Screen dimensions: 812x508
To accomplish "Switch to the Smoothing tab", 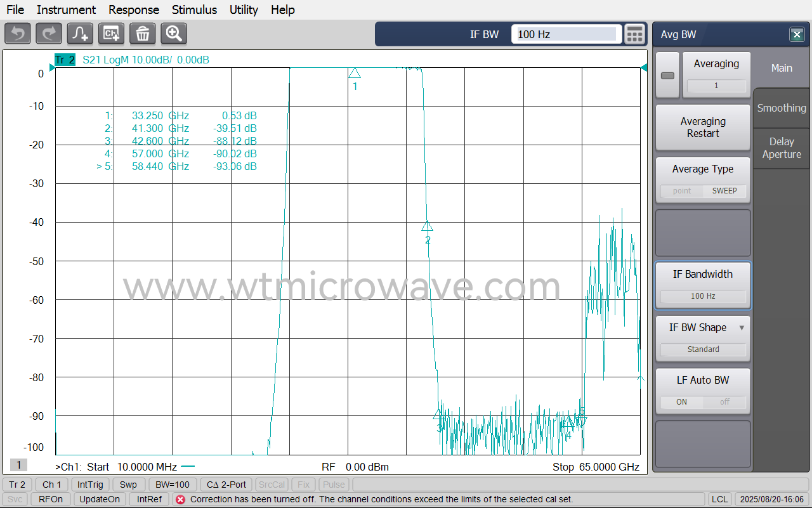I will coord(782,108).
